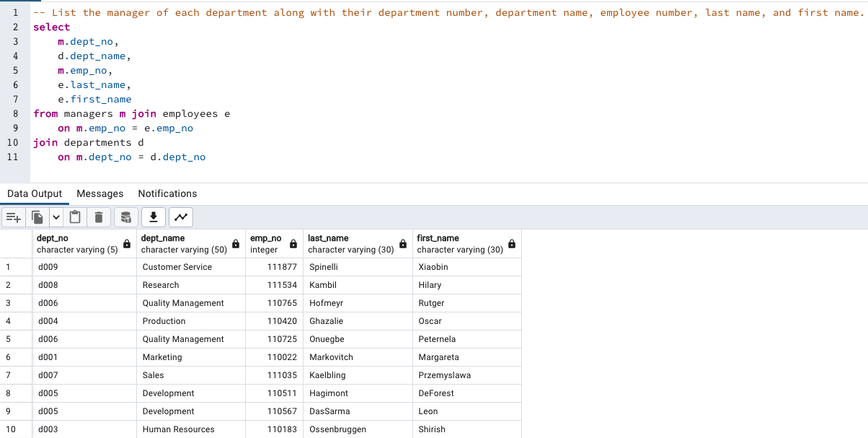Open the copy options dropdown arrow

(x=56, y=216)
